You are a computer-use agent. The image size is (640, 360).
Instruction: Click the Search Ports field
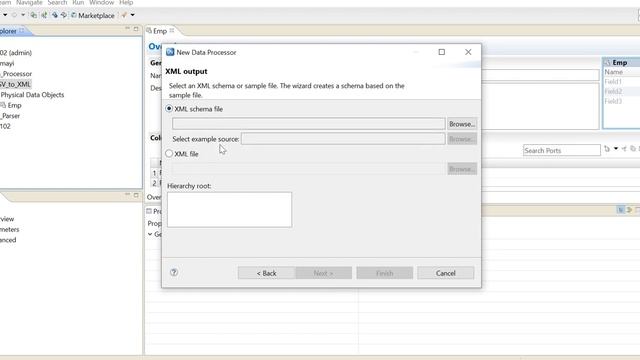pyautogui.click(x=562, y=150)
